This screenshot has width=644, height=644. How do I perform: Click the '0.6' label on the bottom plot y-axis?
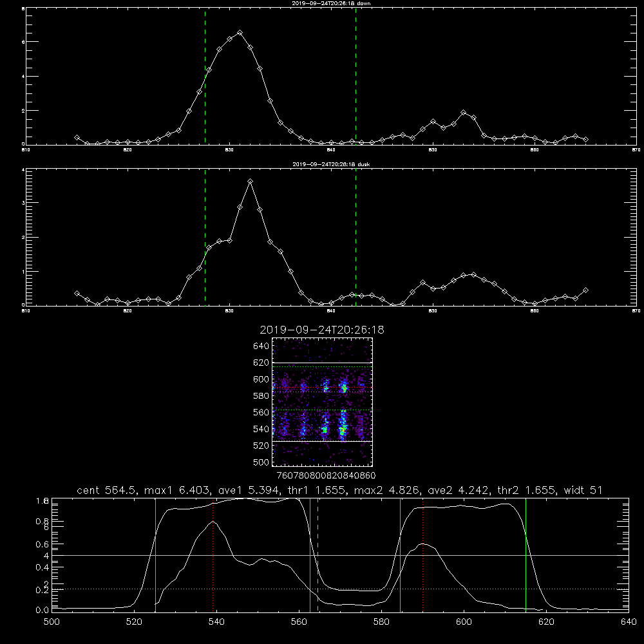[x=43, y=544]
